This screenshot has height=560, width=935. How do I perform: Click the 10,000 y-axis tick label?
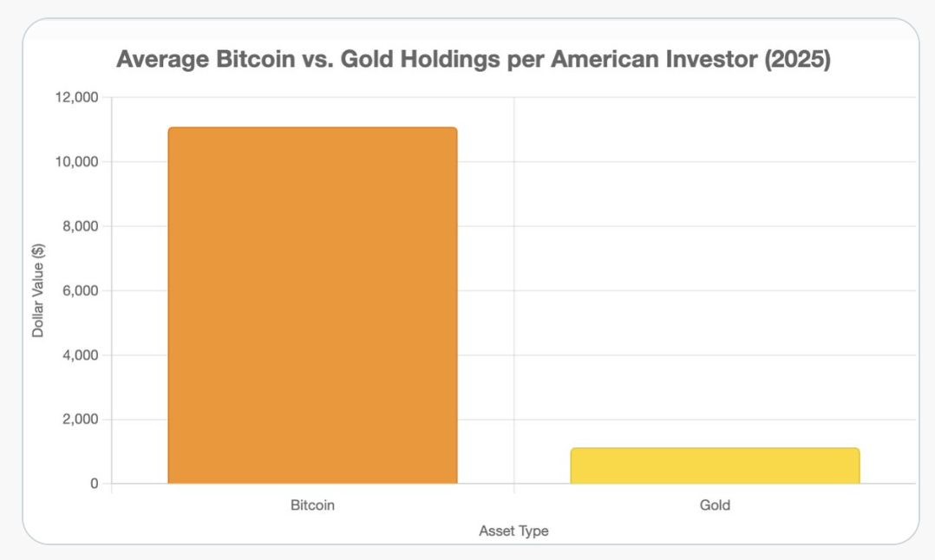coord(77,161)
